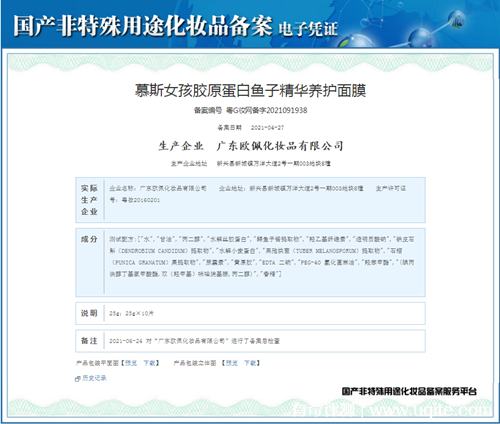Click the 备注 remarks row
500x424 pixels.
pos(250,341)
